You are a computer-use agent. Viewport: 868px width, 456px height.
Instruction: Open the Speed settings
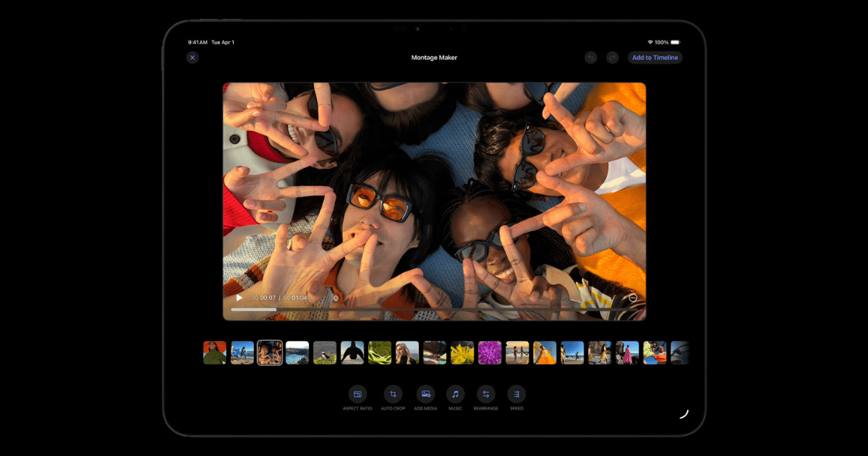(x=516, y=394)
